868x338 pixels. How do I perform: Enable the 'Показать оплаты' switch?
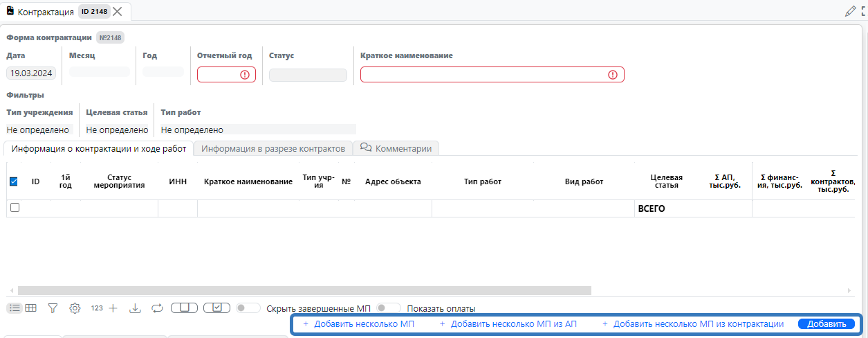coord(389,308)
